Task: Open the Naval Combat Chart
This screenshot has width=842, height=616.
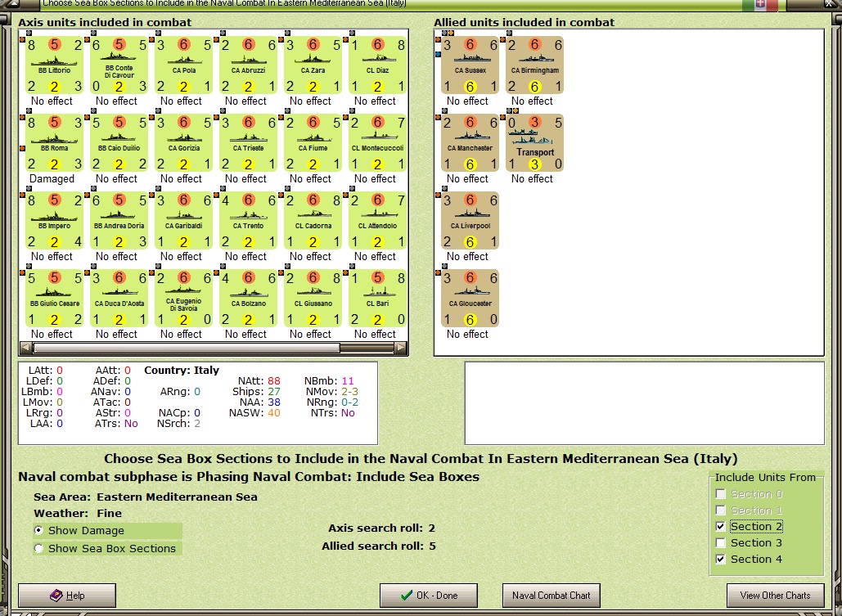Action: point(551,595)
